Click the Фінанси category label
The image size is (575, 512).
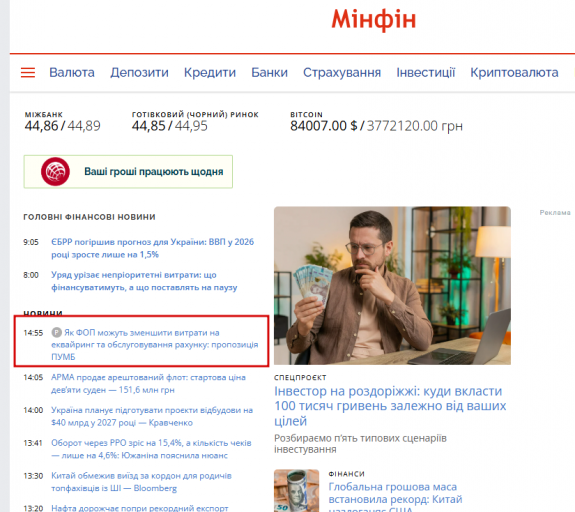point(347,474)
